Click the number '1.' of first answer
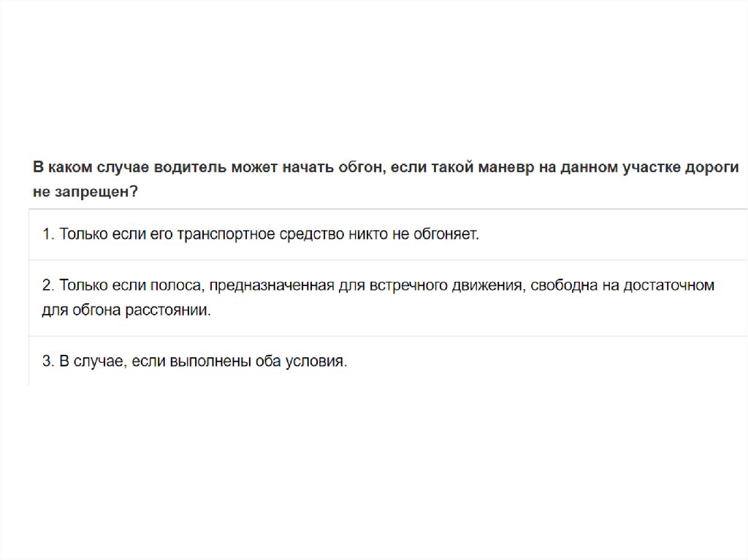The width and height of the screenshot is (748, 560). tap(48, 234)
